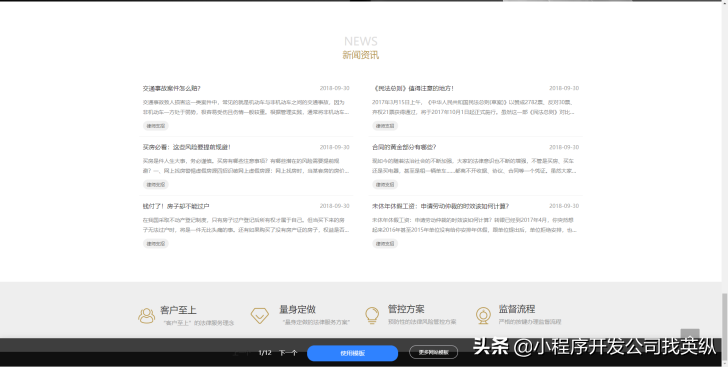Click the summary text under 钱付了！房子却不能过户

coord(246,225)
